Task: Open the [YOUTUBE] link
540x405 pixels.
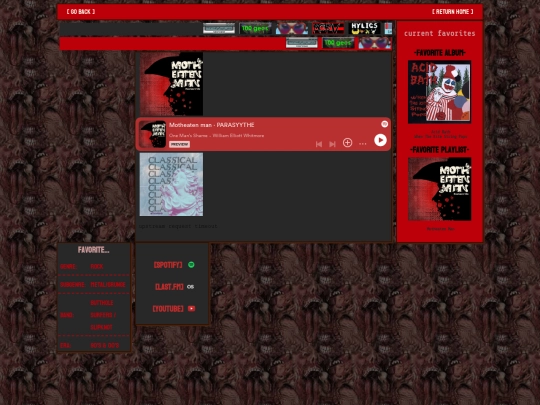Action: (x=168, y=309)
